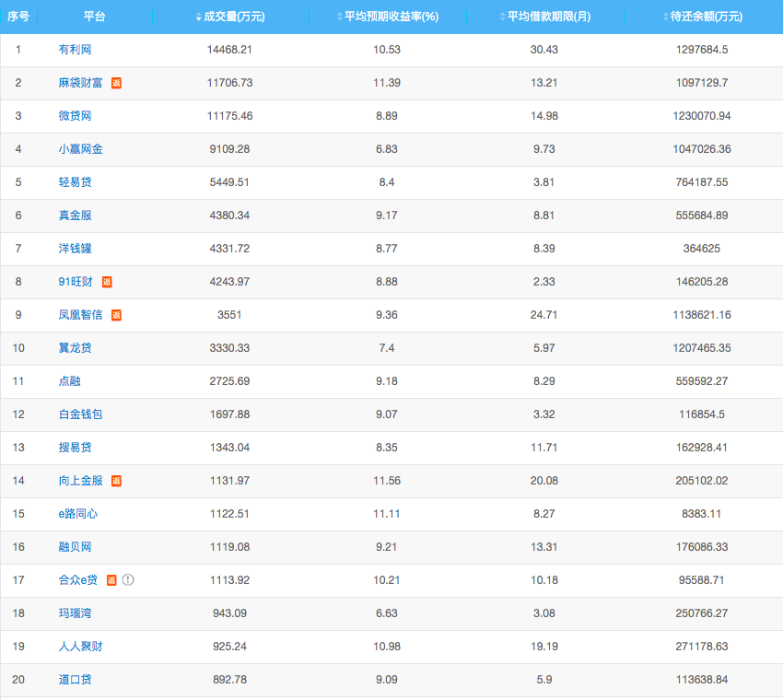Click the 序号 column header
Screen dimensions: 783x700
point(18,17)
